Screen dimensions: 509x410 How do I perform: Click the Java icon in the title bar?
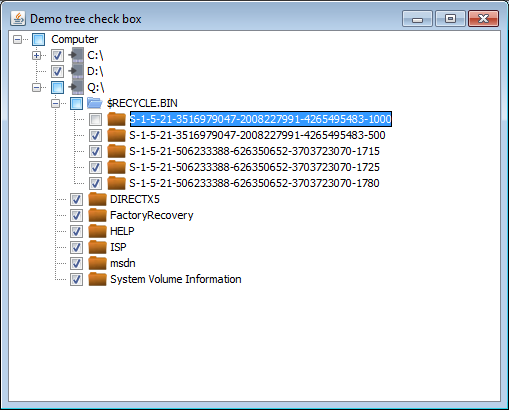point(18,18)
